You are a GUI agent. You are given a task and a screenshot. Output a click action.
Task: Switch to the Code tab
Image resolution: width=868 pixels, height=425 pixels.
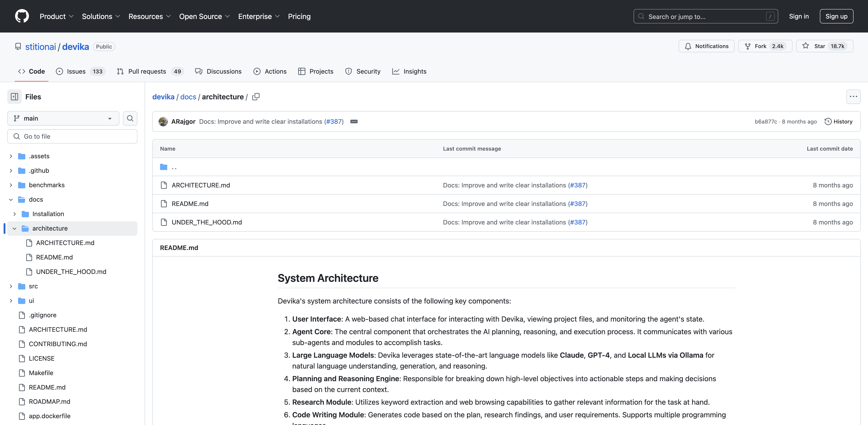point(31,71)
